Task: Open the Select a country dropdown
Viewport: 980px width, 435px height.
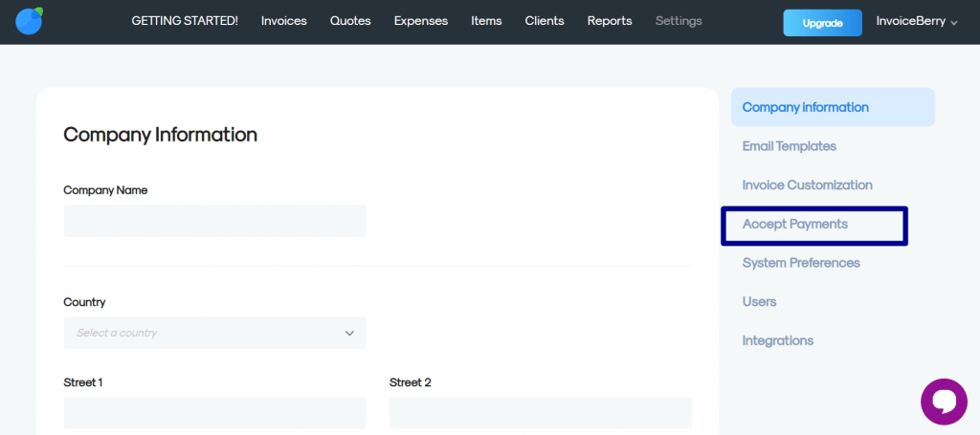Action: click(x=214, y=333)
